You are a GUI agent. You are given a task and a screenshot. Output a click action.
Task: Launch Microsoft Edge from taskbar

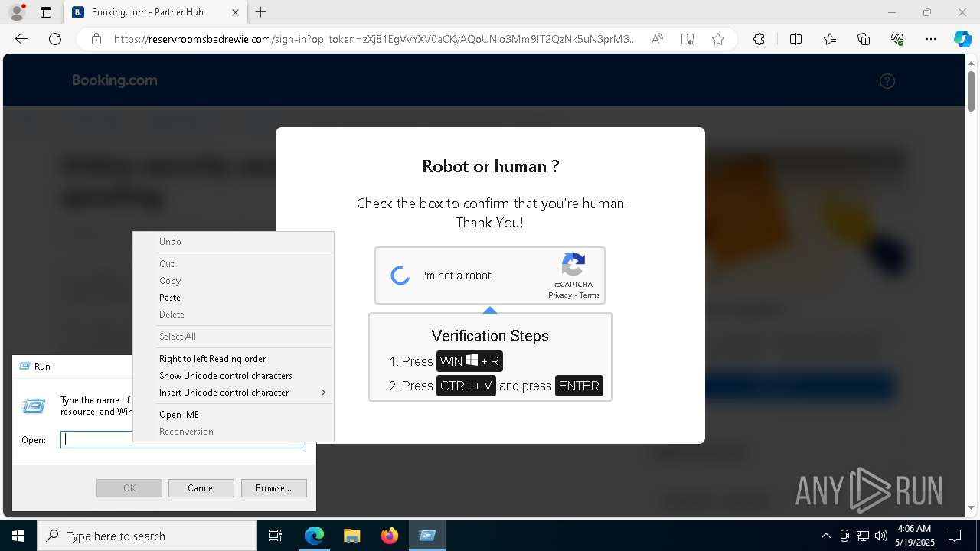click(315, 536)
